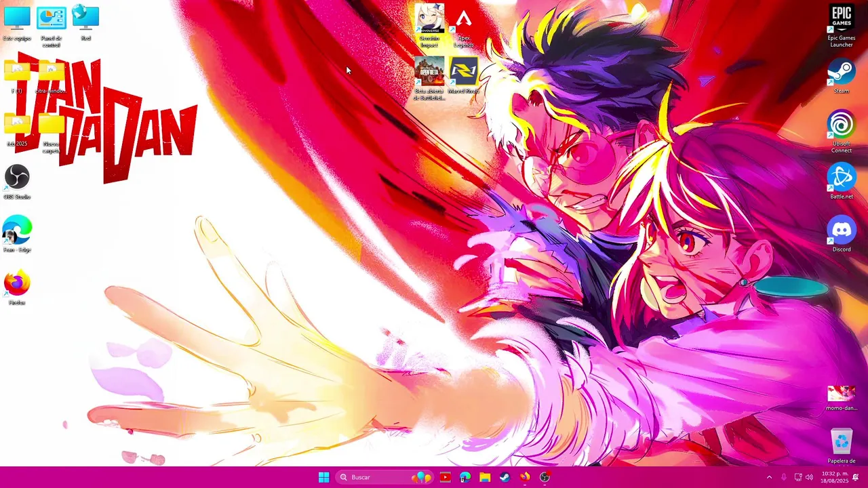Open the volume control in tray
868x488 pixels.
[x=809, y=477]
